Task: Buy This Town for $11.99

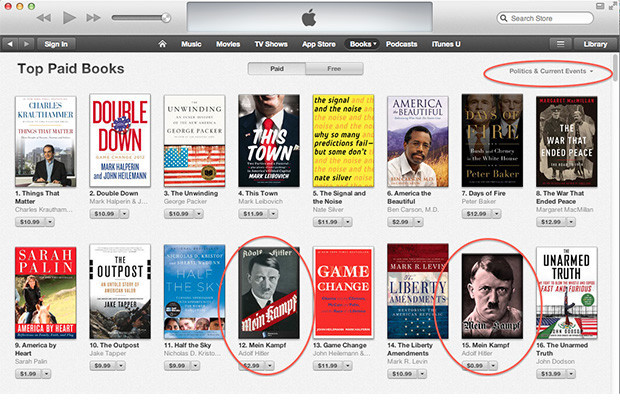Action: click(253, 214)
